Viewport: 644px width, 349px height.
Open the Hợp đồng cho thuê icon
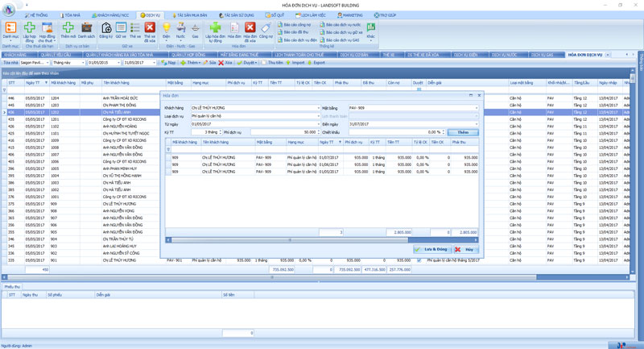(x=47, y=31)
